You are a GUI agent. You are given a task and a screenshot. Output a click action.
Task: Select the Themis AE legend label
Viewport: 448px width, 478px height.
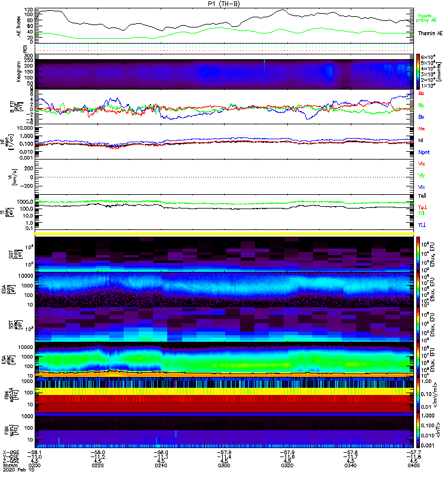click(430, 33)
